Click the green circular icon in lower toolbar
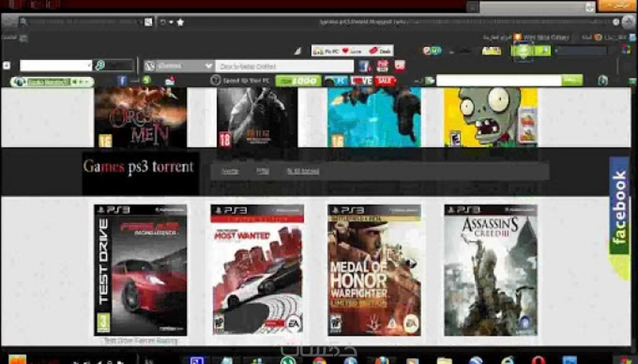The image size is (638, 364). point(146,80)
